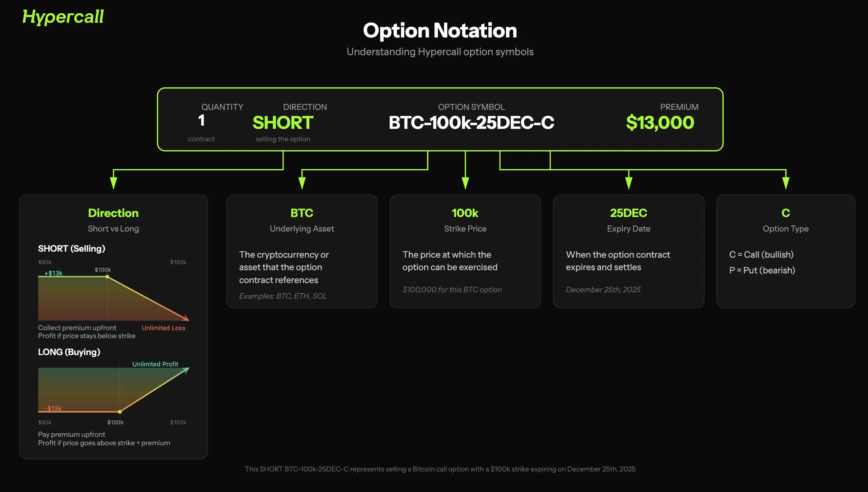Click the Unlimited Profit label
Screen dimensions: 868x492
tap(155, 364)
